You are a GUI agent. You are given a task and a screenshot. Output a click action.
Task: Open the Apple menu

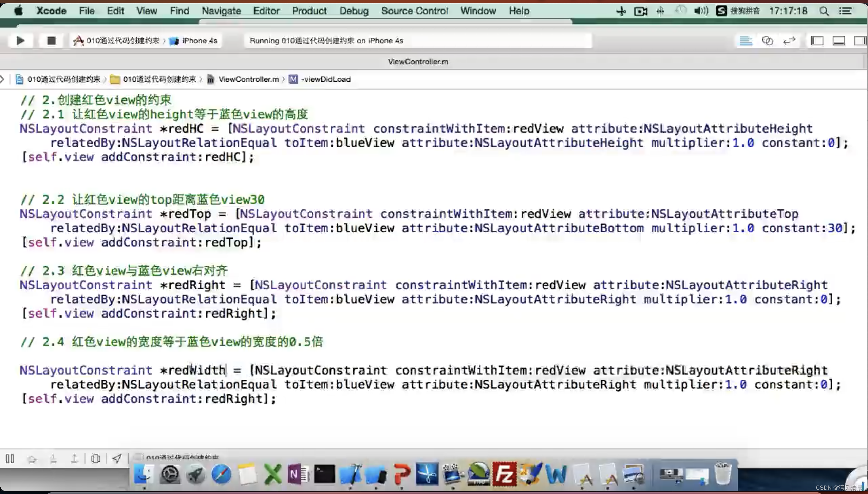(x=19, y=11)
